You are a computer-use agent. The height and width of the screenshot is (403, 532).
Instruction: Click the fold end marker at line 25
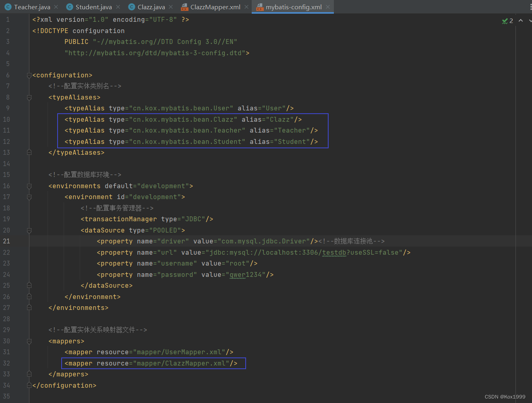(29, 285)
